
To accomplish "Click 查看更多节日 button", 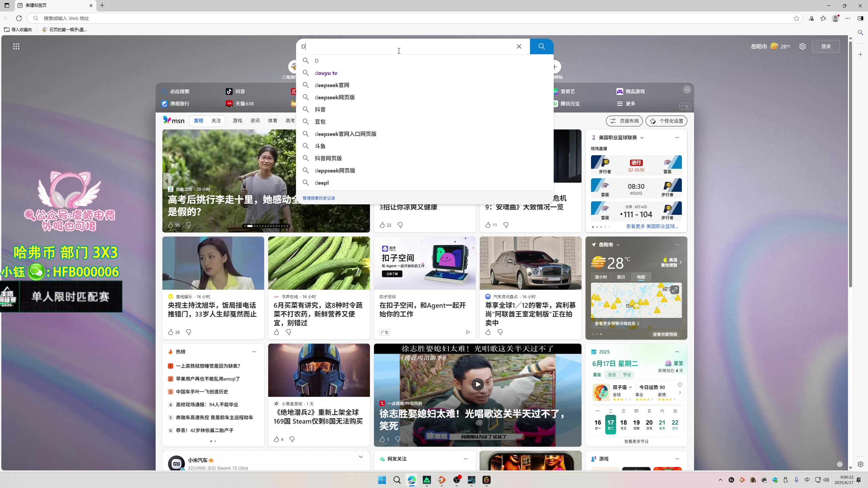I will click(x=636, y=442).
